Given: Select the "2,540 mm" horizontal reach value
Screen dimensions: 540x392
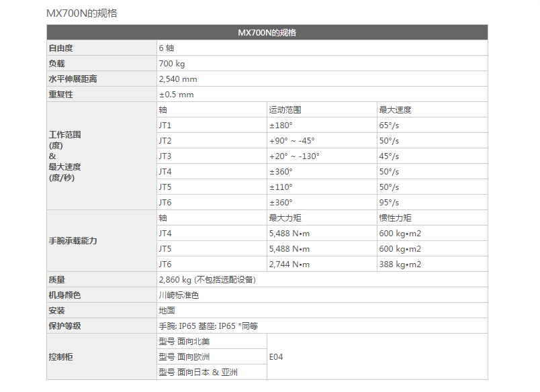Looking at the screenshot, I should click(x=178, y=79).
